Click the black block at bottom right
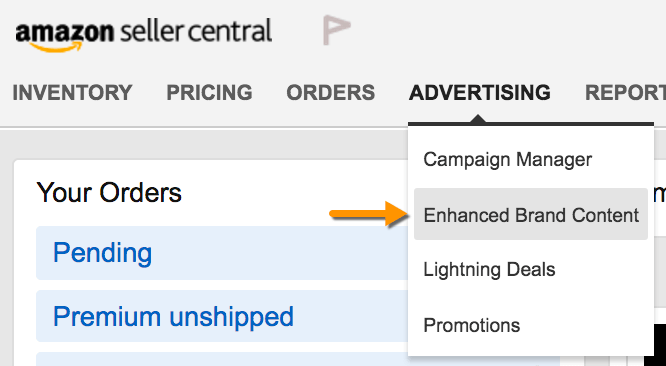 click(655, 345)
